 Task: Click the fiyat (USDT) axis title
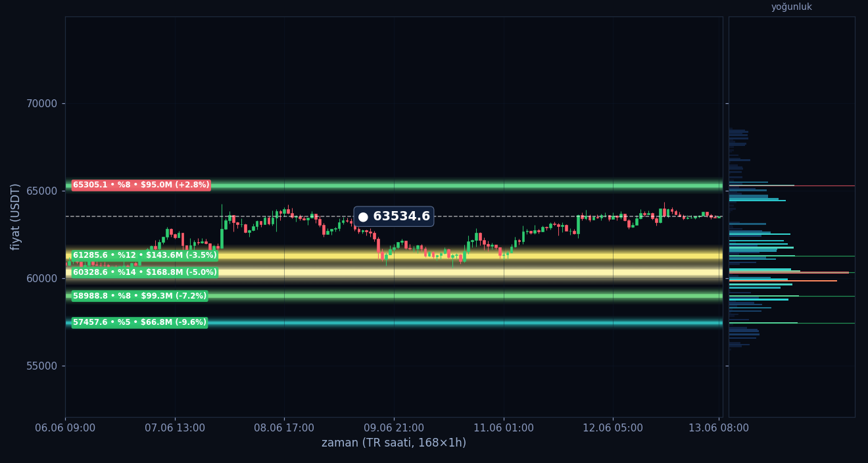point(16,216)
